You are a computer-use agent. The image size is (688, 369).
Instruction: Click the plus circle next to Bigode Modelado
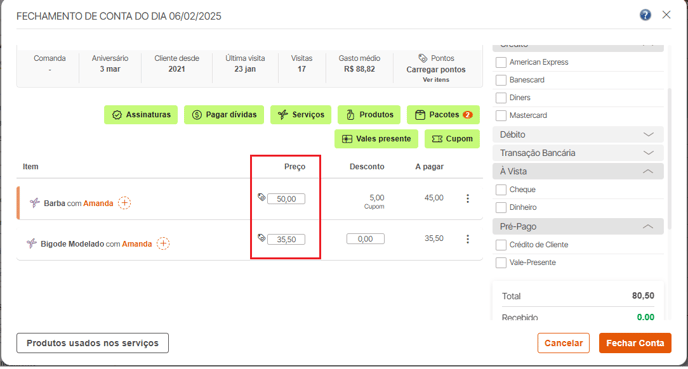(x=163, y=244)
